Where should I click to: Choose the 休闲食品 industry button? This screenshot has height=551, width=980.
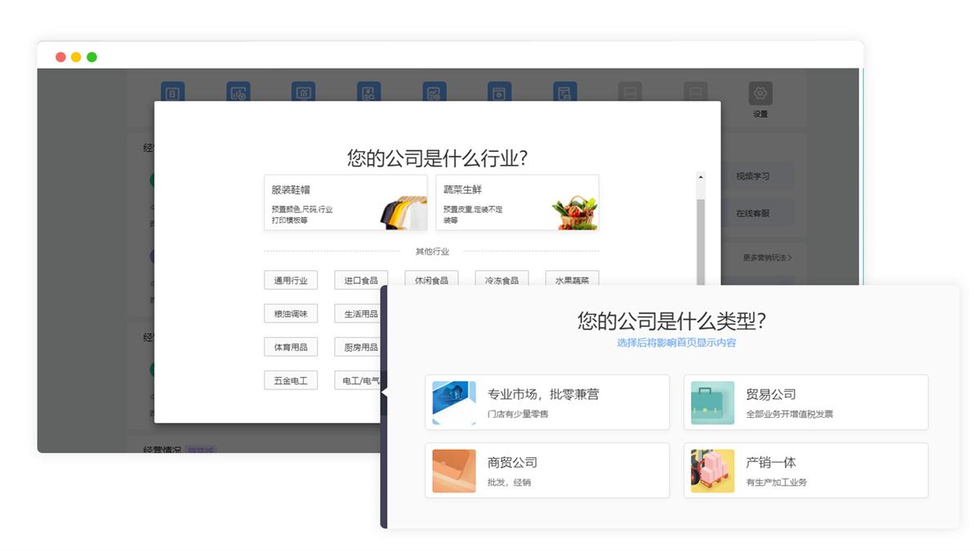(x=431, y=279)
